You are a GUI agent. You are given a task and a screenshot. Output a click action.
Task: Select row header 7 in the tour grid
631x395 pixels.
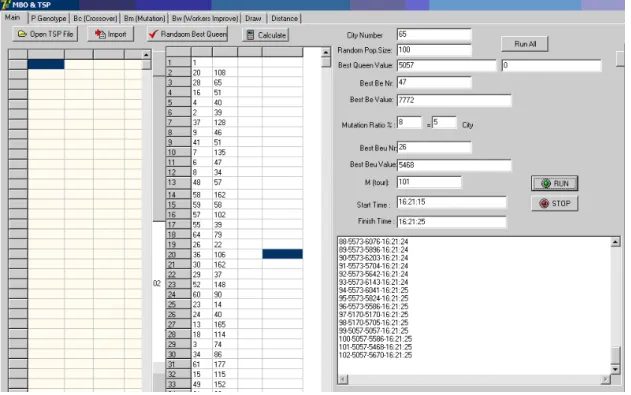(178, 122)
